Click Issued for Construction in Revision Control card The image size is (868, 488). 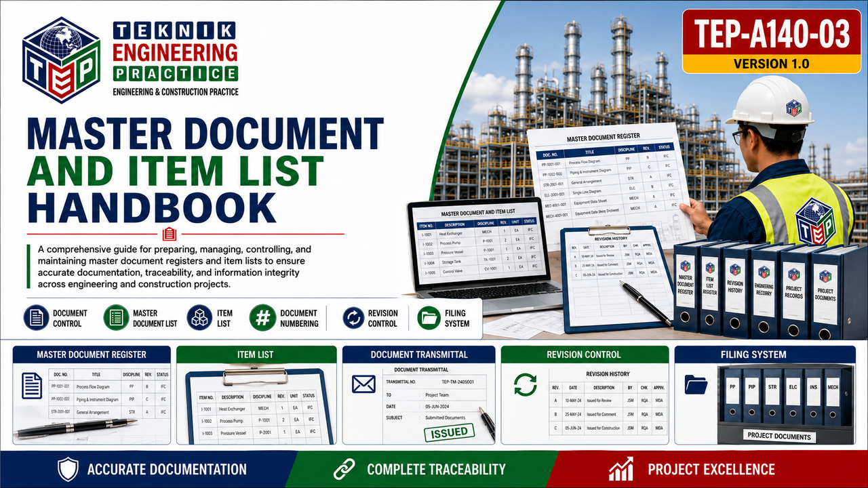604,428
